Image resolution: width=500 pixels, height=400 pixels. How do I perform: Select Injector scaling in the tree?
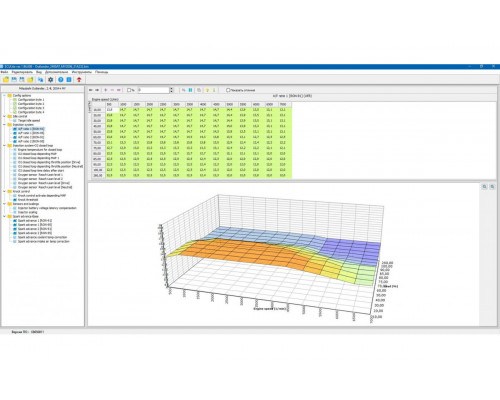pyautogui.click(x=27, y=212)
